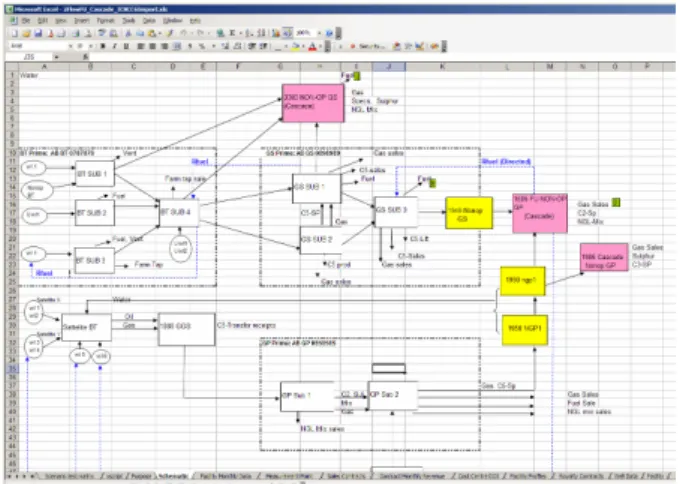Viewport: 680px width, 484px height.
Task: Click the Redo arrow icon
Action: [x=200, y=33]
